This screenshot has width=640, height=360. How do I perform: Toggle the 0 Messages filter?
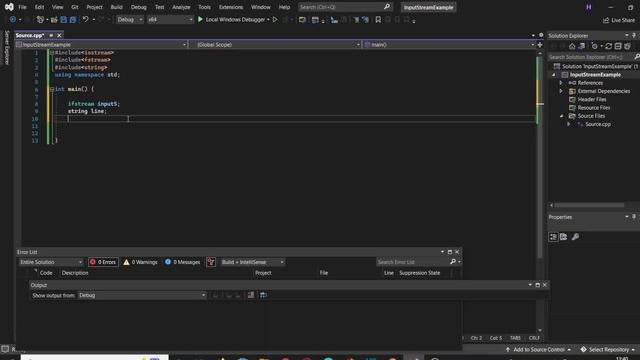(x=182, y=262)
